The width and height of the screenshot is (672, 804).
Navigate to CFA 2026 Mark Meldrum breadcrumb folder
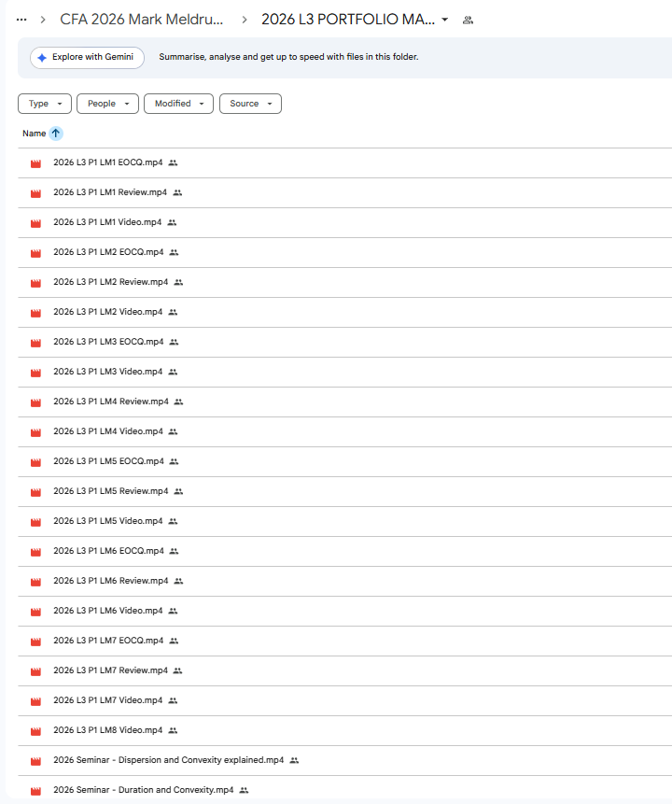coord(142,20)
